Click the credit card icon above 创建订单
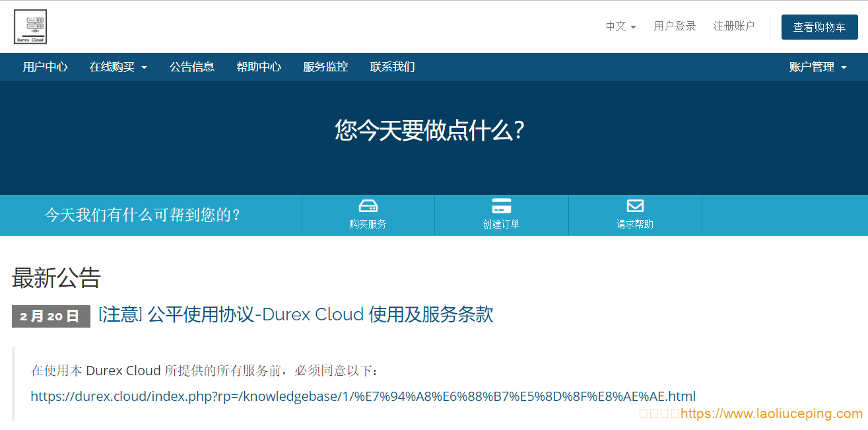The width and height of the screenshot is (868, 430). pyautogui.click(x=502, y=206)
